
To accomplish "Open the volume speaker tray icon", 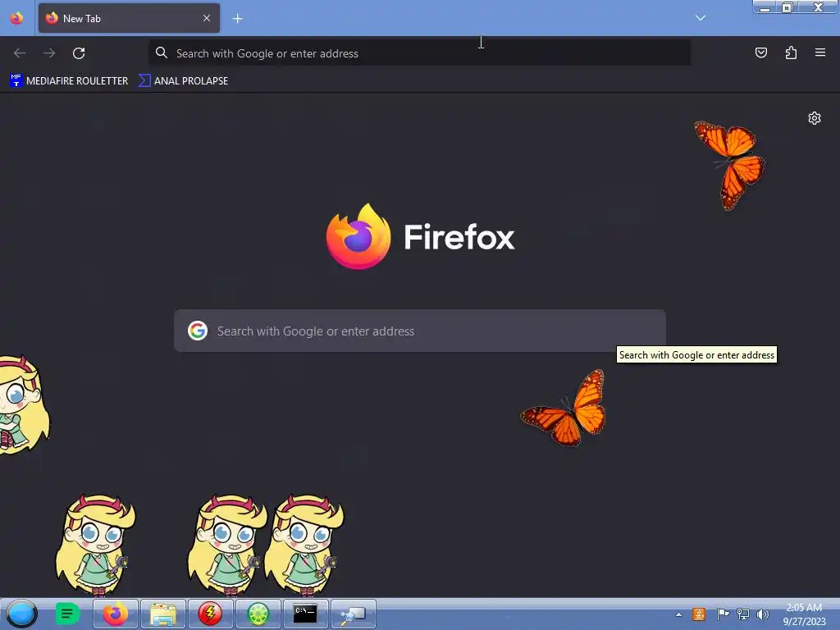I will [762, 614].
